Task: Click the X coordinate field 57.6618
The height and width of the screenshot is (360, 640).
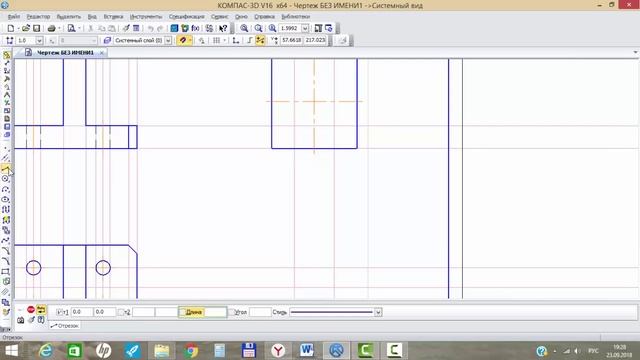Action: click(x=291, y=40)
